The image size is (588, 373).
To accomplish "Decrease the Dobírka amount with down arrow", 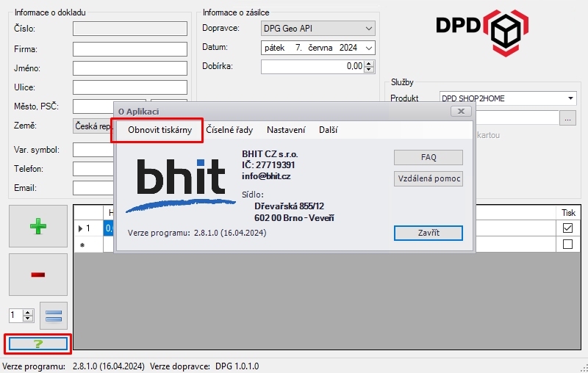I will (370, 70).
